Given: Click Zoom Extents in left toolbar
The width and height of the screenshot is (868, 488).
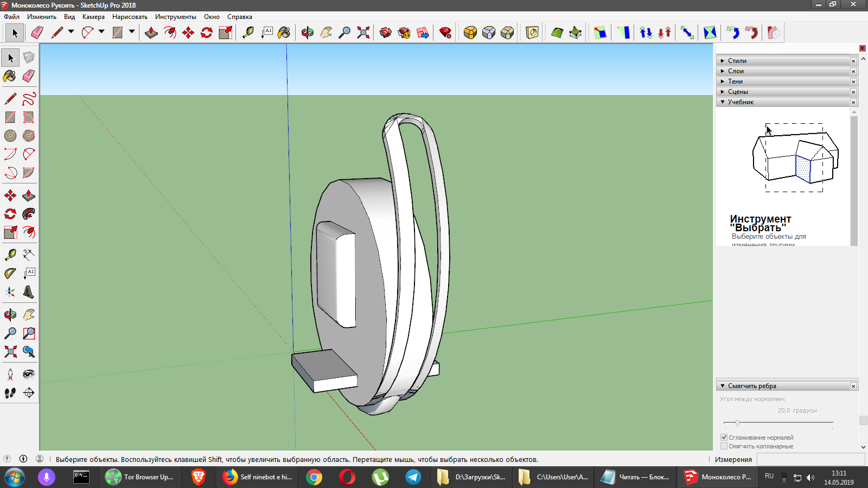Looking at the screenshot, I should point(10,352).
